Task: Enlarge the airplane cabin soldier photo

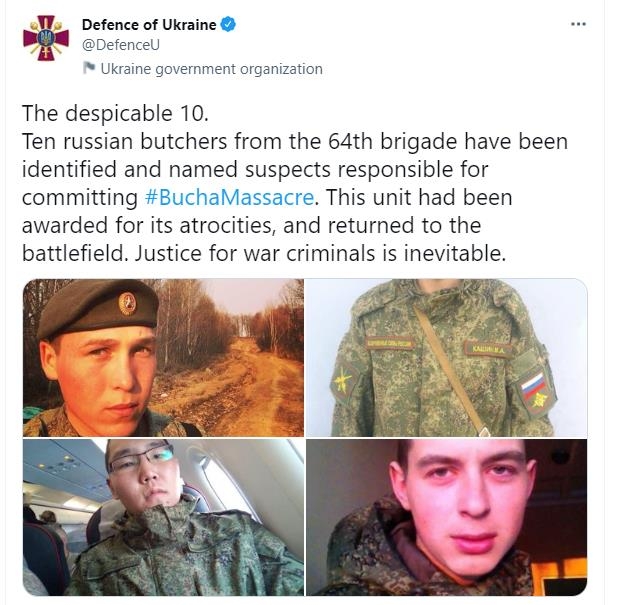Action: [163, 517]
